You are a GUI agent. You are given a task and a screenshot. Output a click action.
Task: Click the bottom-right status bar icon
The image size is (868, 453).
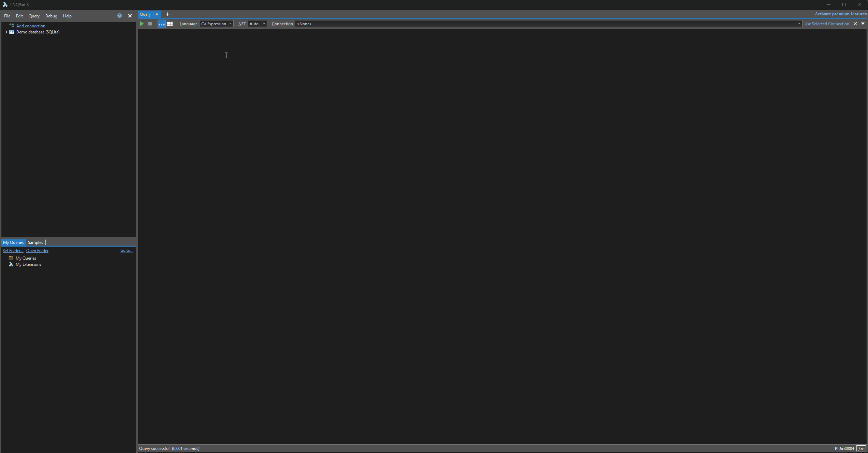pos(861,449)
